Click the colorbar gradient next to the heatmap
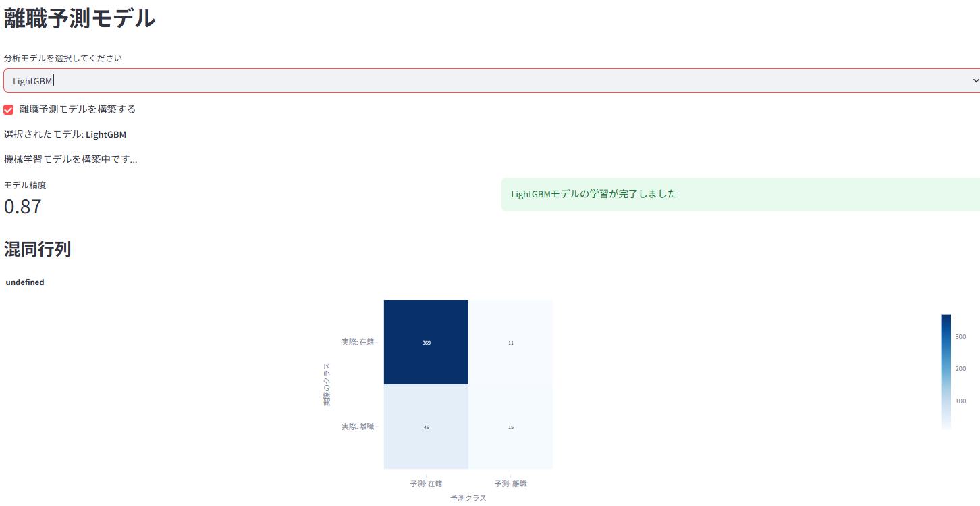 (x=946, y=370)
